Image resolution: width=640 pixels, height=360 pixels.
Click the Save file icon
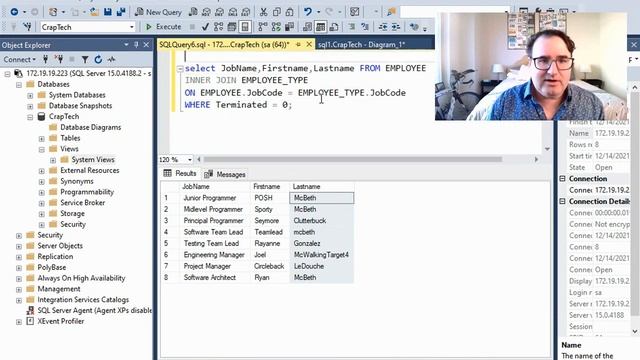coord(108,12)
